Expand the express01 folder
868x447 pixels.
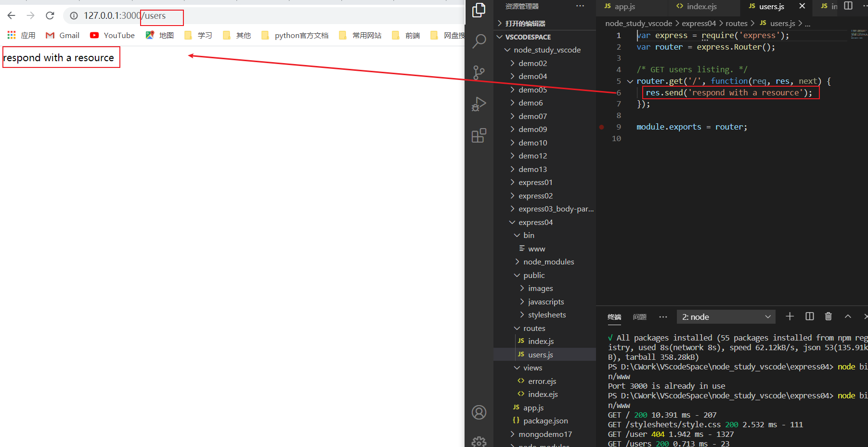[544, 182]
